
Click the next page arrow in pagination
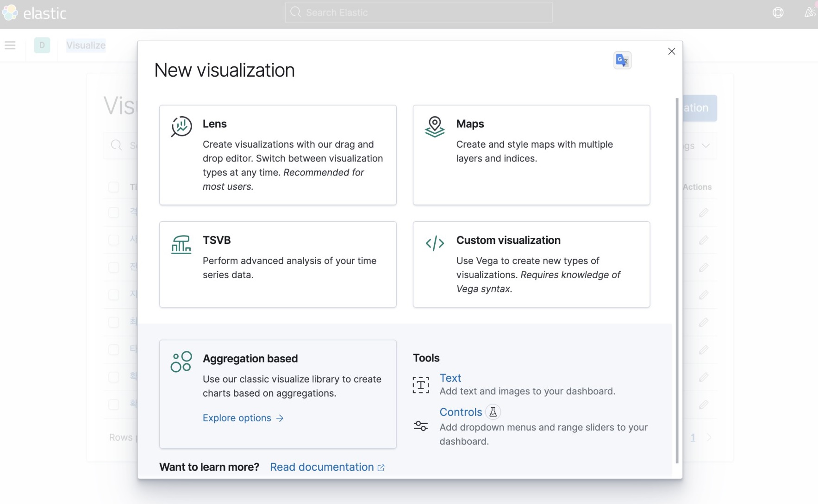(x=709, y=437)
